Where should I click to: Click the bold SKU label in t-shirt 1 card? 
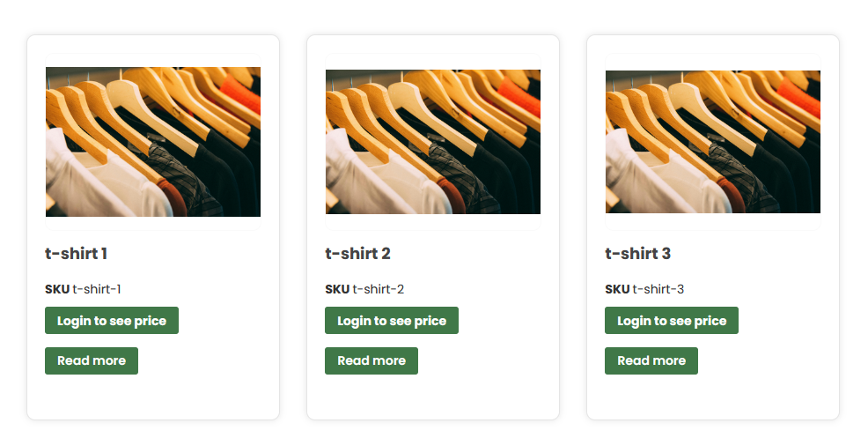click(57, 289)
